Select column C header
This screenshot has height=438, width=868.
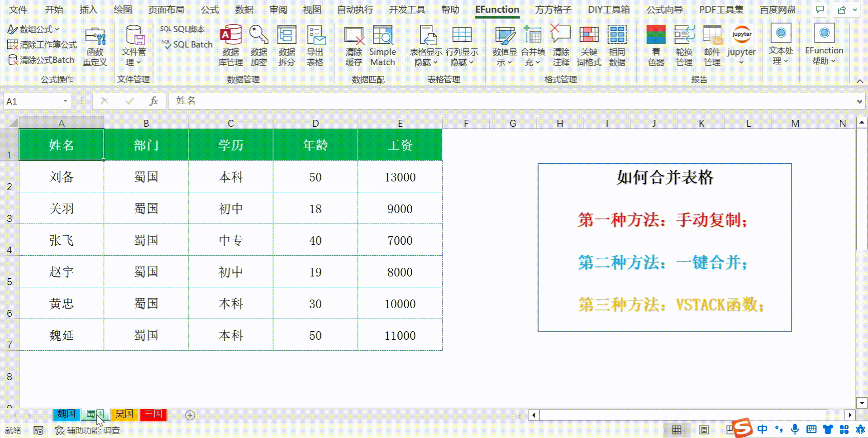pos(230,123)
